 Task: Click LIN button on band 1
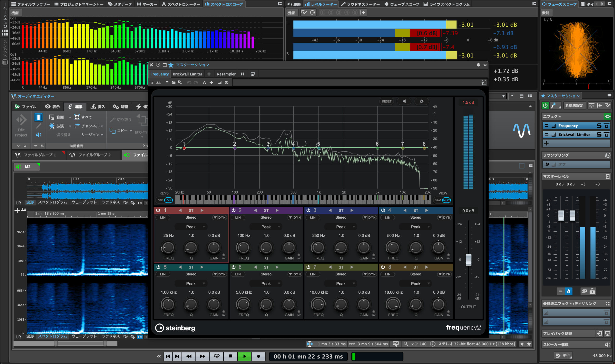coord(163,217)
